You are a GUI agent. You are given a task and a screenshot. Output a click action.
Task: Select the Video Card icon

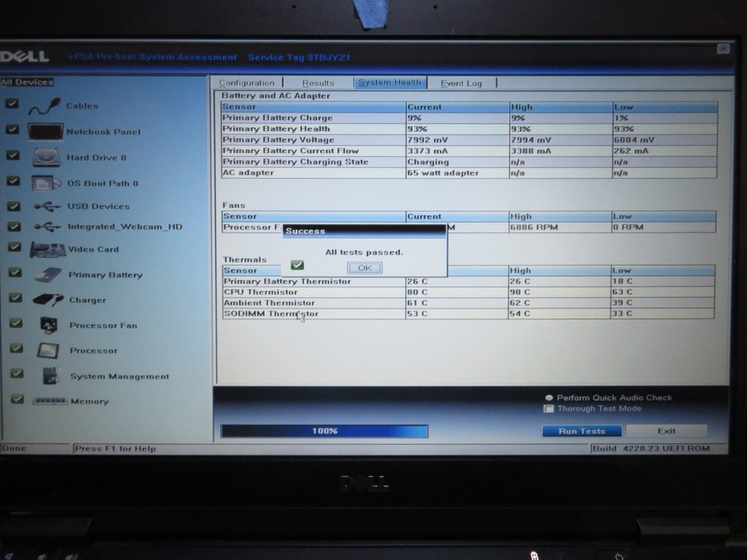47,249
